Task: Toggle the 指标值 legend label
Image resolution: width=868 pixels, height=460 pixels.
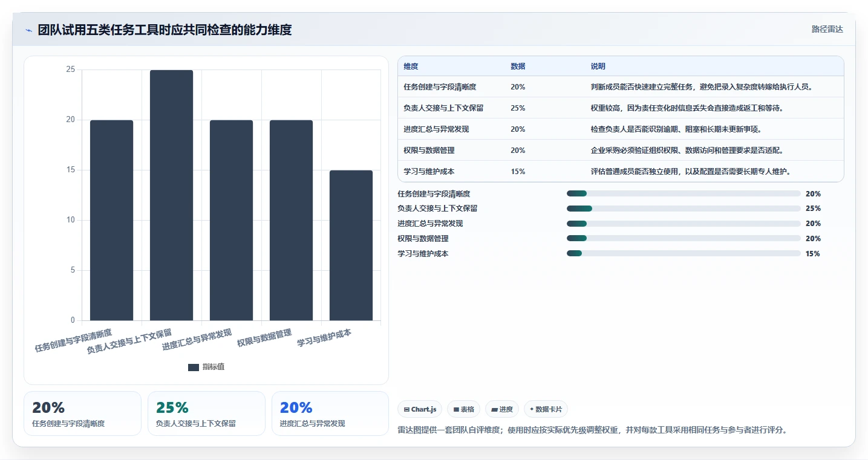Action: tap(214, 367)
